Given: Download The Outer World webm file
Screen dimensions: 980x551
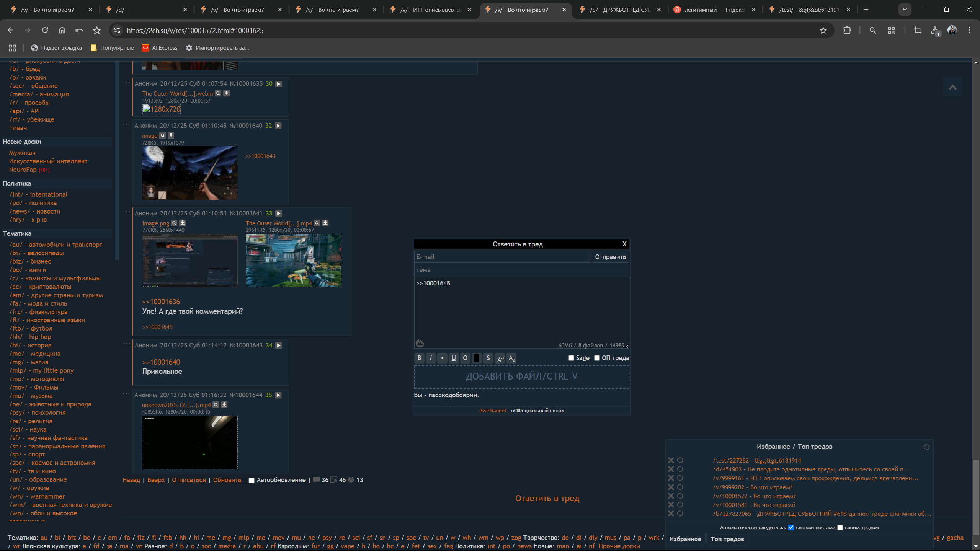Looking at the screenshot, I should tap(227, 93).
